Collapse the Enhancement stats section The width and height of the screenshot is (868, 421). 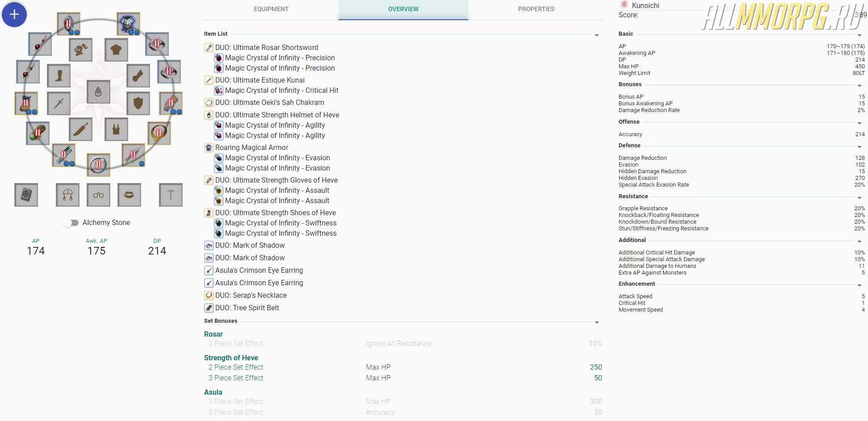coord(860,285)
